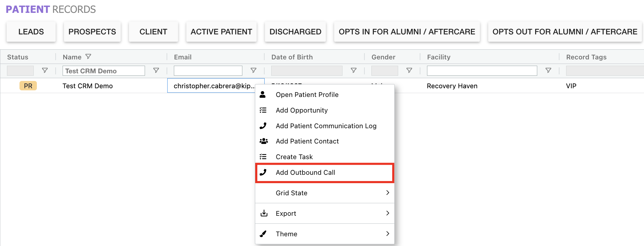The height and width of the screenshot is (246, 644).
Task: Click the Facility column filter icon
Action: click(548, 71)
